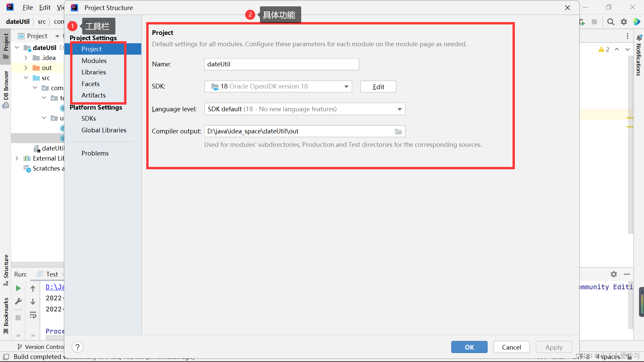Select SDKs under Platform Settings
The height and width of the screenshot is (362, 644).
89,118
